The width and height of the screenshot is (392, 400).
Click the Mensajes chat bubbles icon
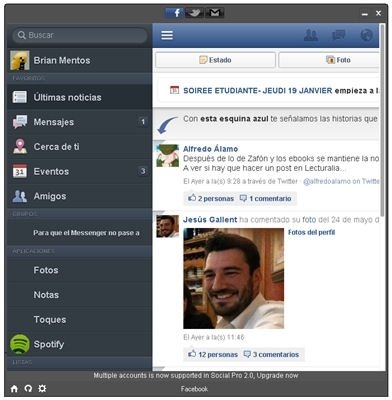click(x=20, y=122)
